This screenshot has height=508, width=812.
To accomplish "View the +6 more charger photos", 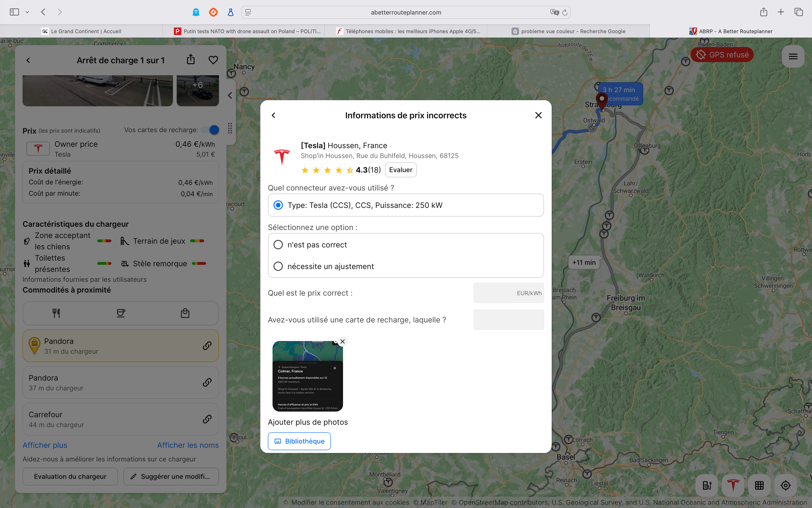I will 198,91.
